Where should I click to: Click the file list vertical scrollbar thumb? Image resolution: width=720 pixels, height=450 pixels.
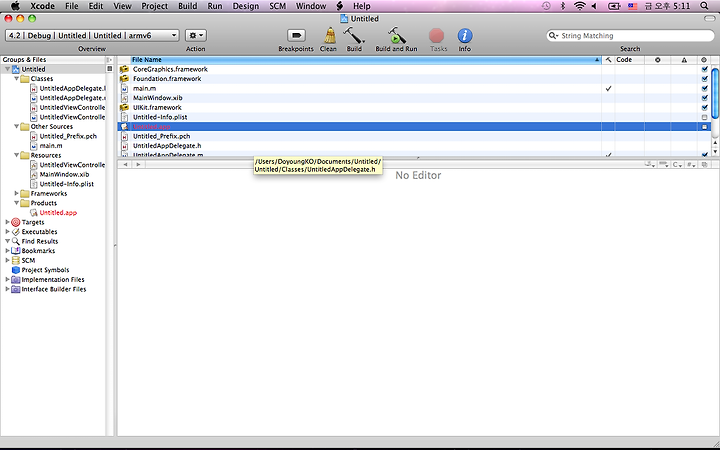pos(715,92)
